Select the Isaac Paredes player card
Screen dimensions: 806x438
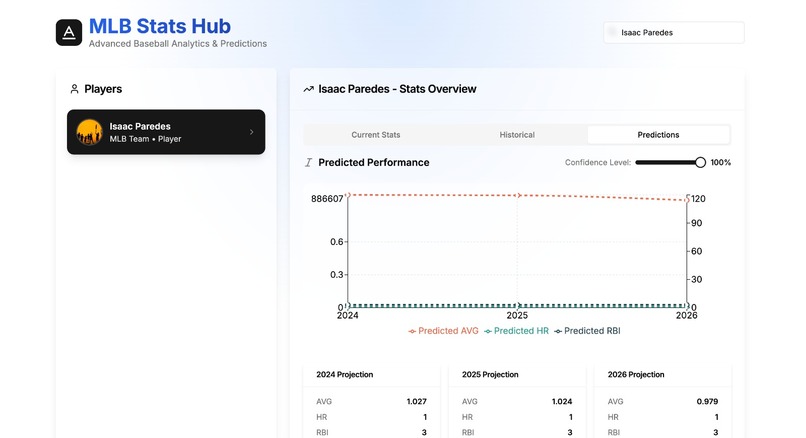click(166, 132)
